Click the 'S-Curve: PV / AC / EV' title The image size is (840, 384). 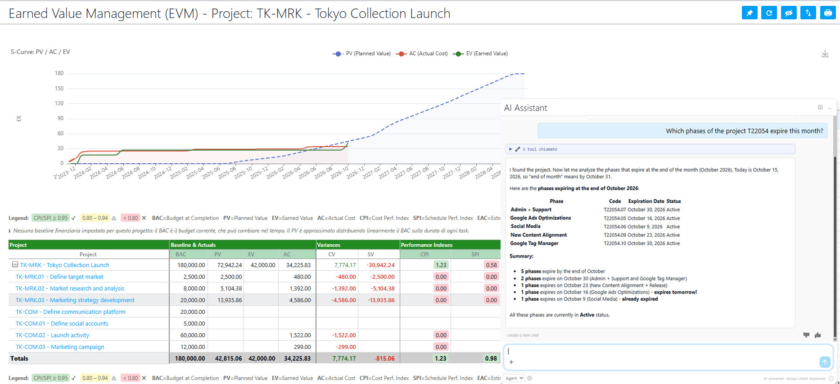pyautogui.click(x=40, y=52)
